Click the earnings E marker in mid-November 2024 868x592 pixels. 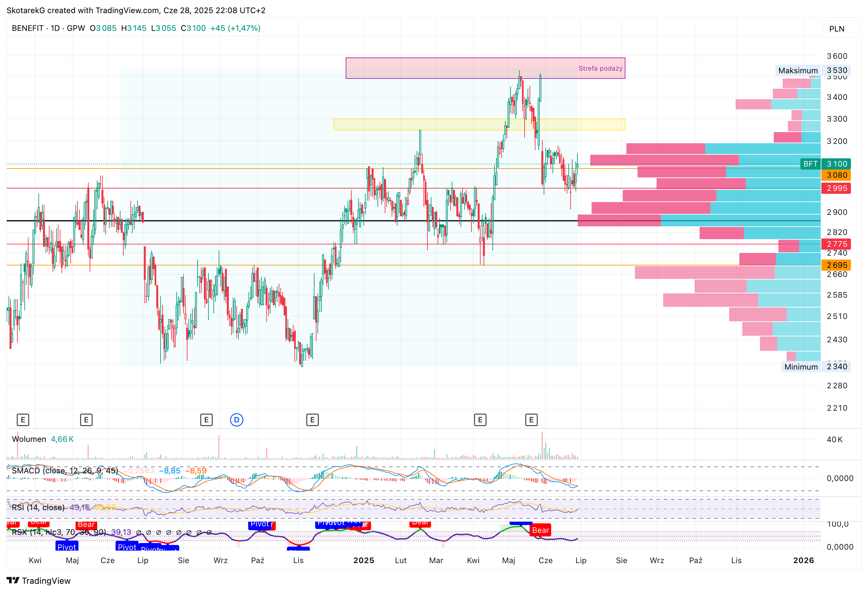tap(313, 420)
